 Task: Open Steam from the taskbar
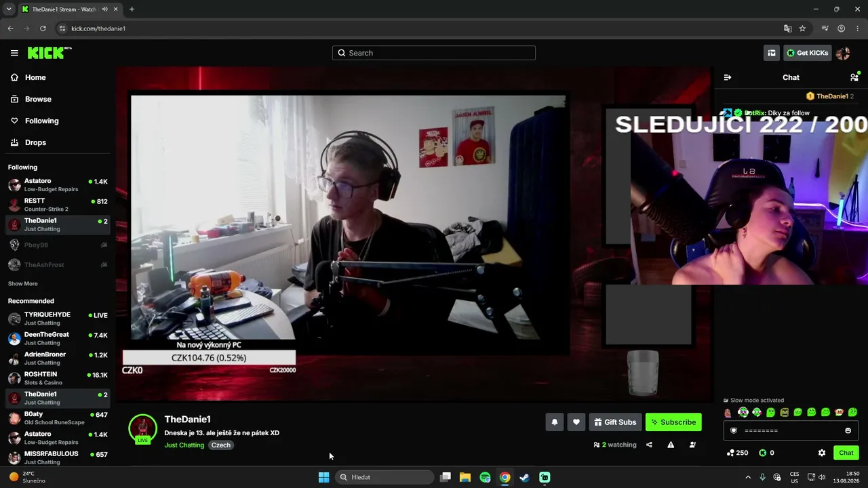click(x=524, y=477)
